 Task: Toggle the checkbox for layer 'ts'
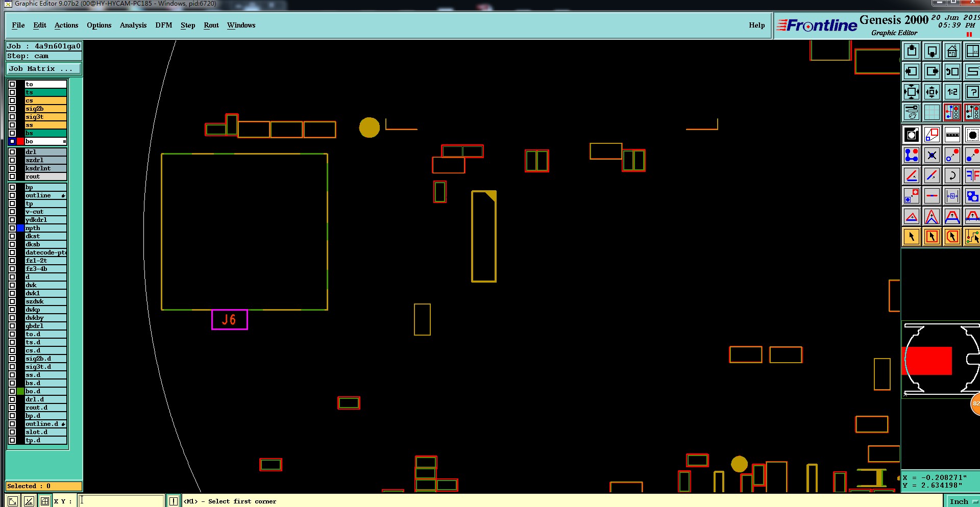pyautogui.click(x=12, y=92)
